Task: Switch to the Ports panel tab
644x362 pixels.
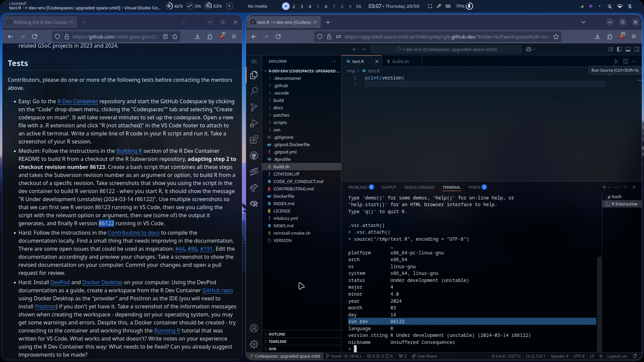Action: tap(477, 187)
